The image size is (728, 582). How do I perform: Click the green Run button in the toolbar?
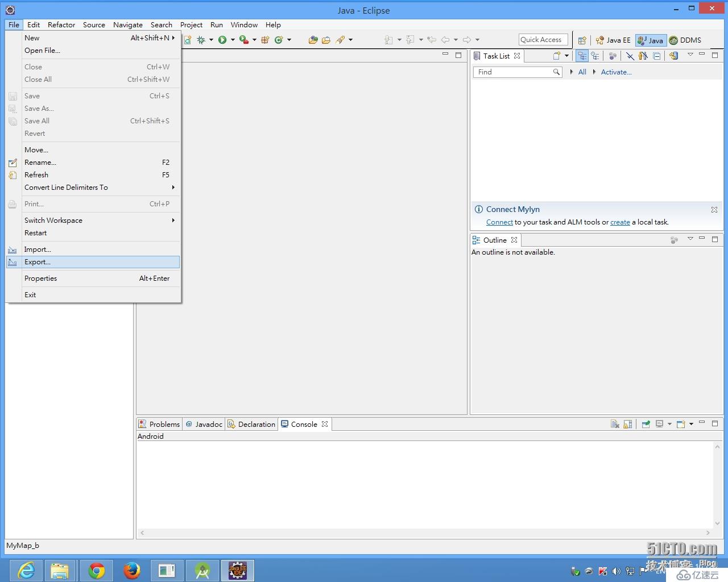tap(222, 40)
